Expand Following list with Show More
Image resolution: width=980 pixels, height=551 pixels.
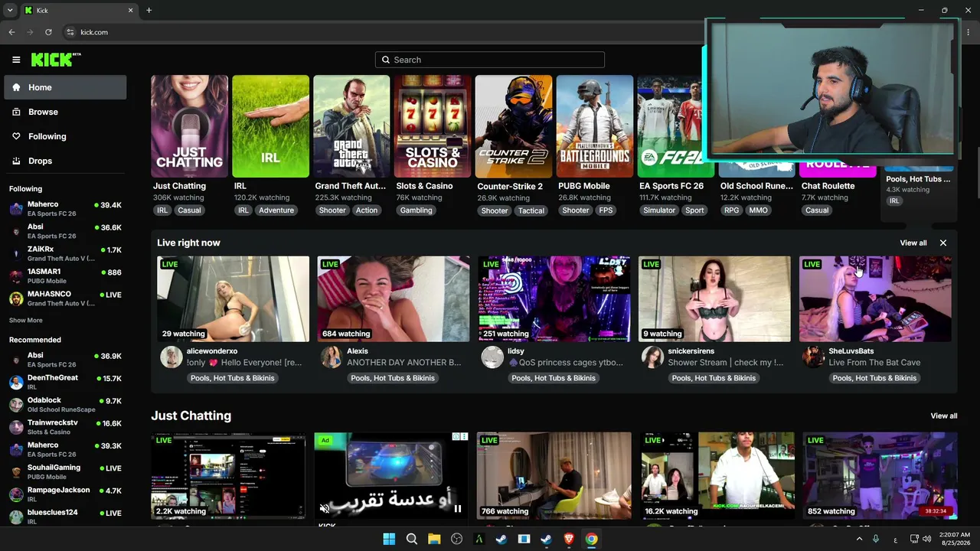coord(26,320)
